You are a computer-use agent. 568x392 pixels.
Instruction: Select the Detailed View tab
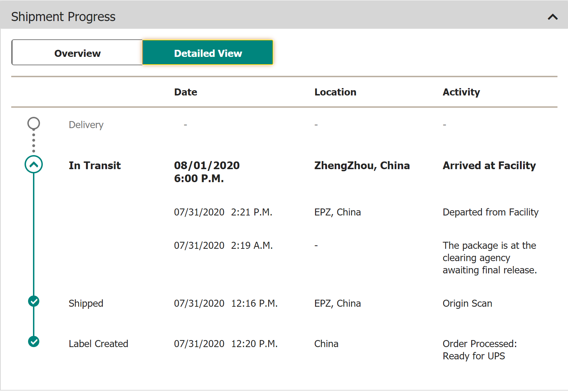pos(208,53)
